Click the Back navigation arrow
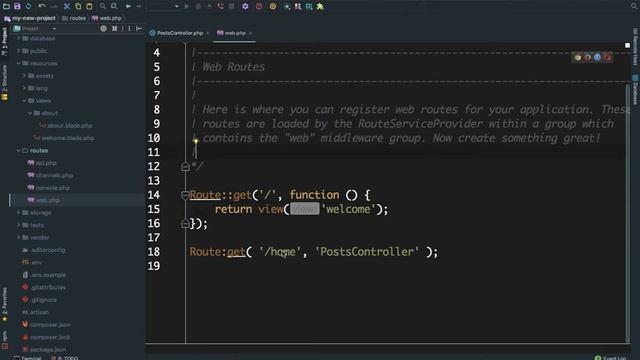The image size is (640, 360). (x=128, y=6)
